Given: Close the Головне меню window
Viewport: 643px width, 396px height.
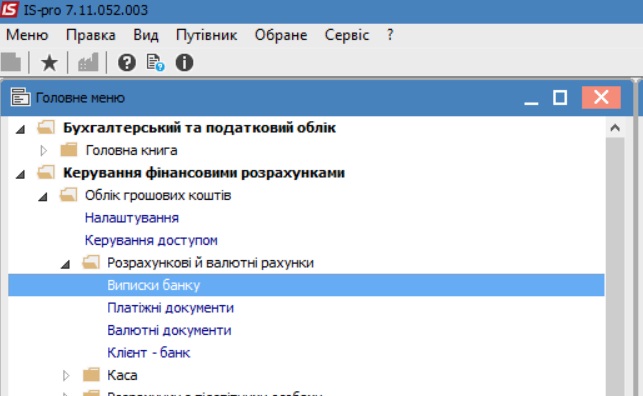Looking at the screenshot, I should (x=601, y=98).
